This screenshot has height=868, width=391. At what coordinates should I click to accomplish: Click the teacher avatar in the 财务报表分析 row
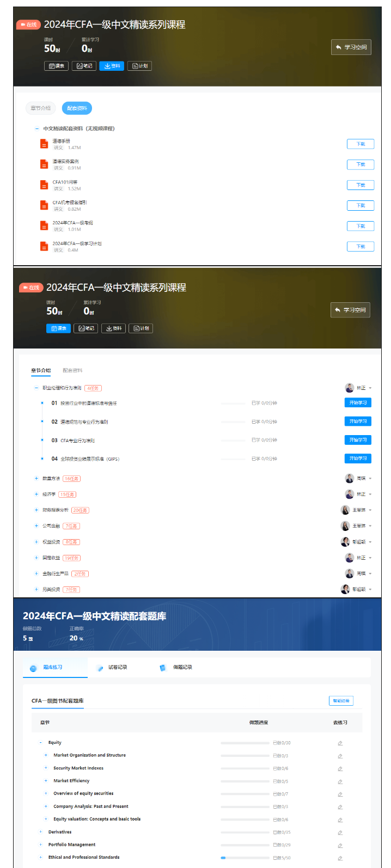[345, 510]
